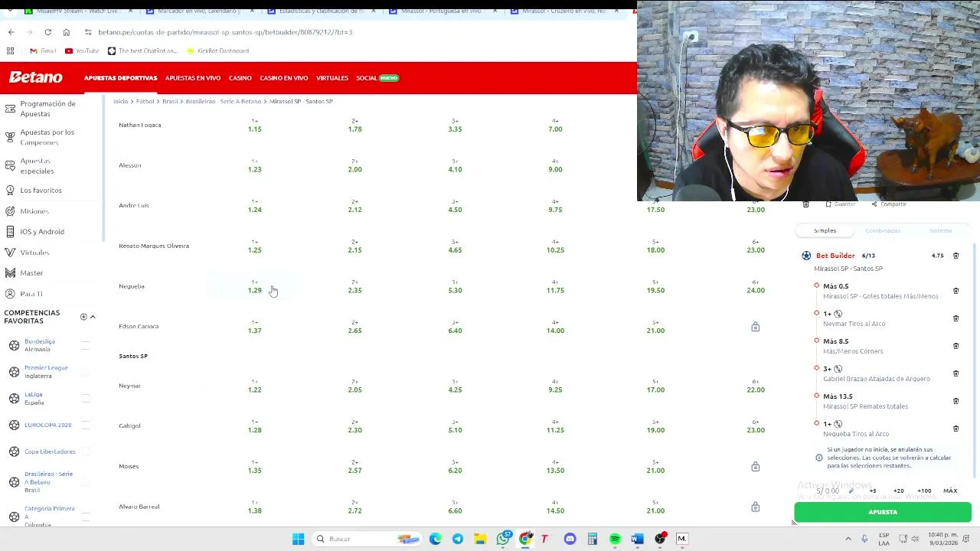The height and width of the screenshot is (551, 980).
Task: Open Spotify from taskbar
Action: pyautogui.click(x=615, y=539)
